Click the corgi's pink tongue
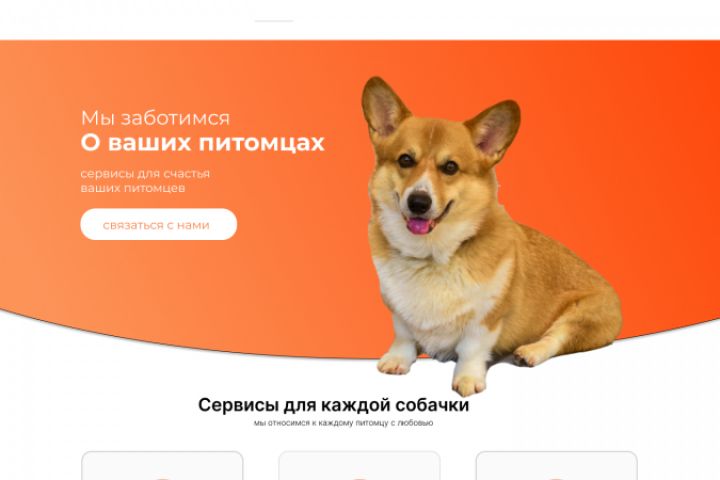The image size is (720, 480). 419,226
